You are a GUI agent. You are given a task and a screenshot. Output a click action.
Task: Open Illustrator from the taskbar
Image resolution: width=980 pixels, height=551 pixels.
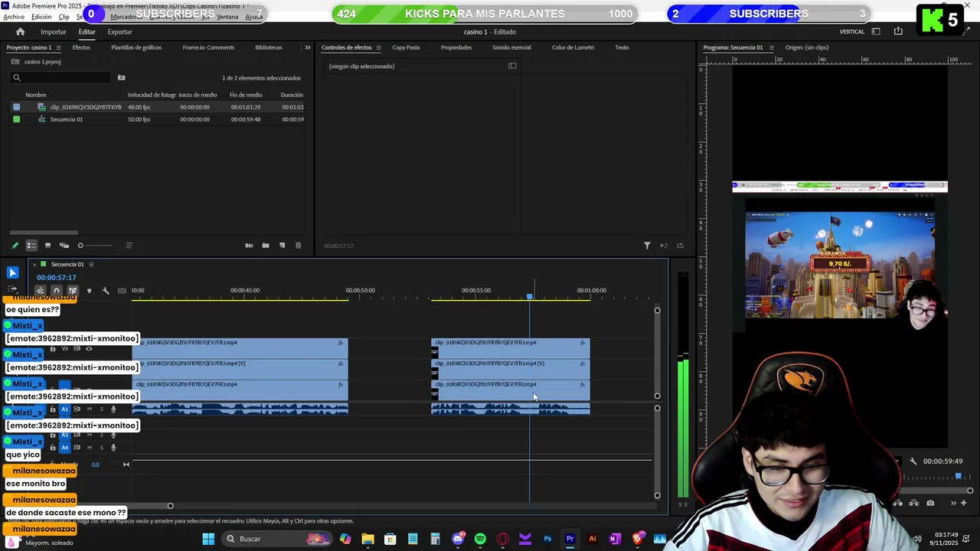click(x=592, y=539)
